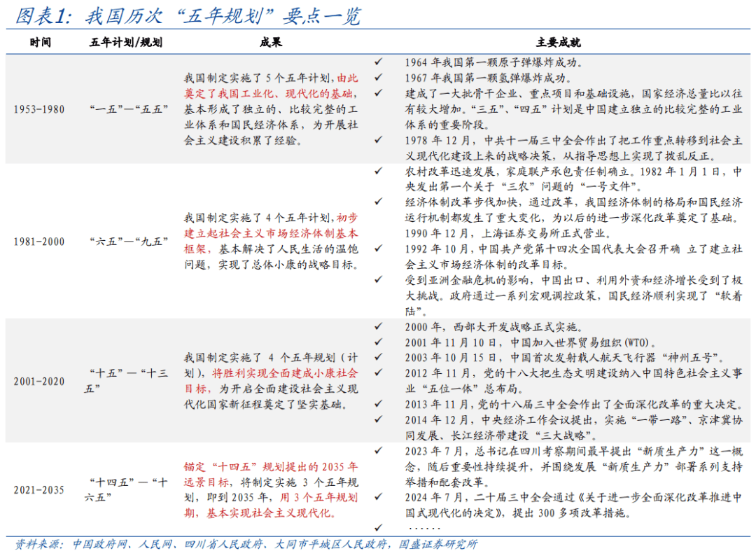Click the checkmark beside the 1964 原子弹 line
The height and width of the screenshot is (551, 756).
pyautogui.click(x=378, y=62)
